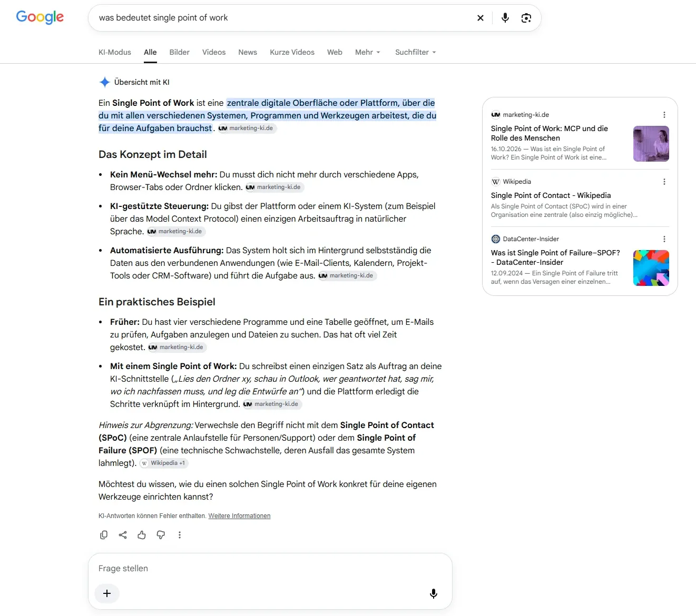
Task: Open the Kurze Videos tab
Action: pyautogui.click(x=292, y=52)
